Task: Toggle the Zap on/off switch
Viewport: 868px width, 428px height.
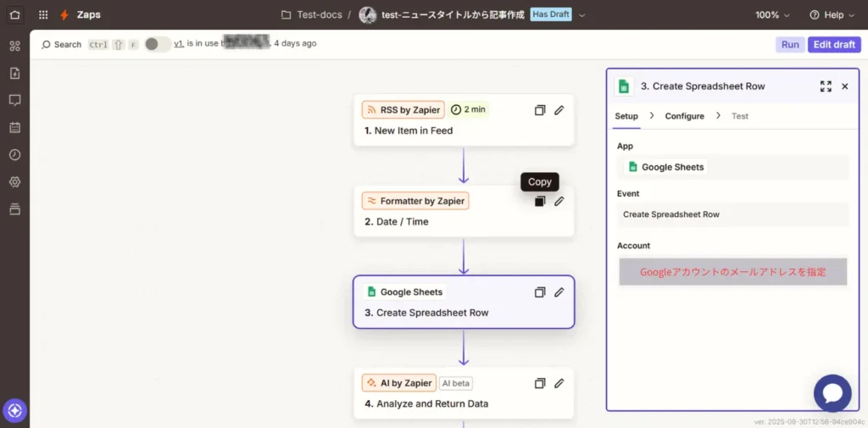Action: (x=157, y=44)
